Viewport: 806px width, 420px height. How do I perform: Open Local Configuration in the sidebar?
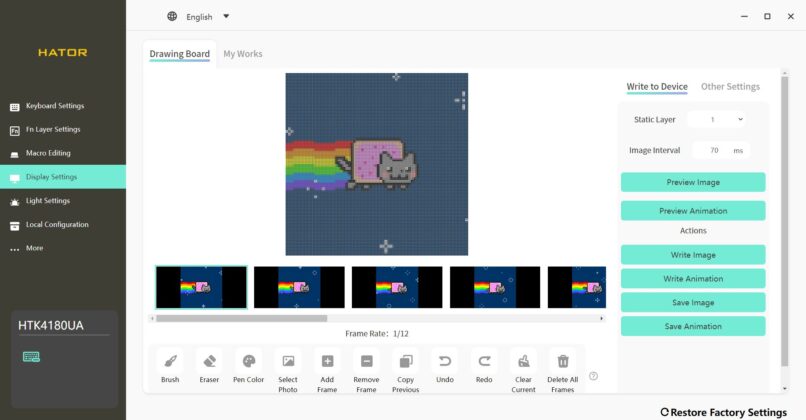click(63, 225)
